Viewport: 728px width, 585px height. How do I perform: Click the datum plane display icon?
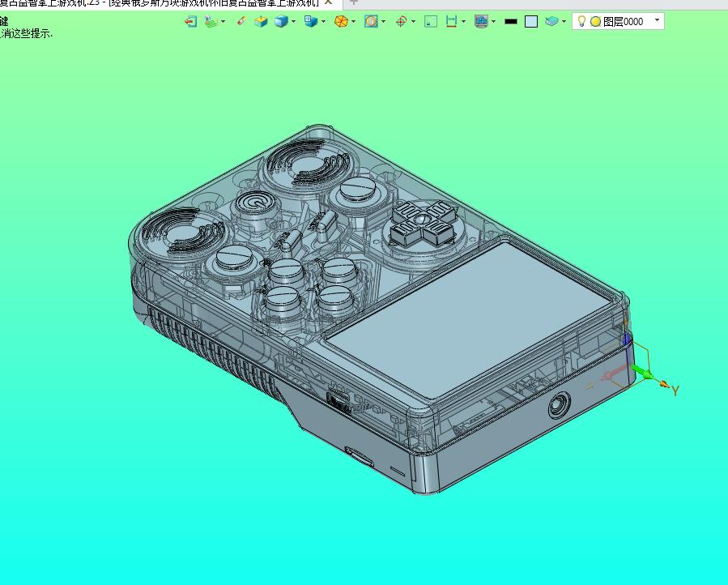(x=211, y=21)
